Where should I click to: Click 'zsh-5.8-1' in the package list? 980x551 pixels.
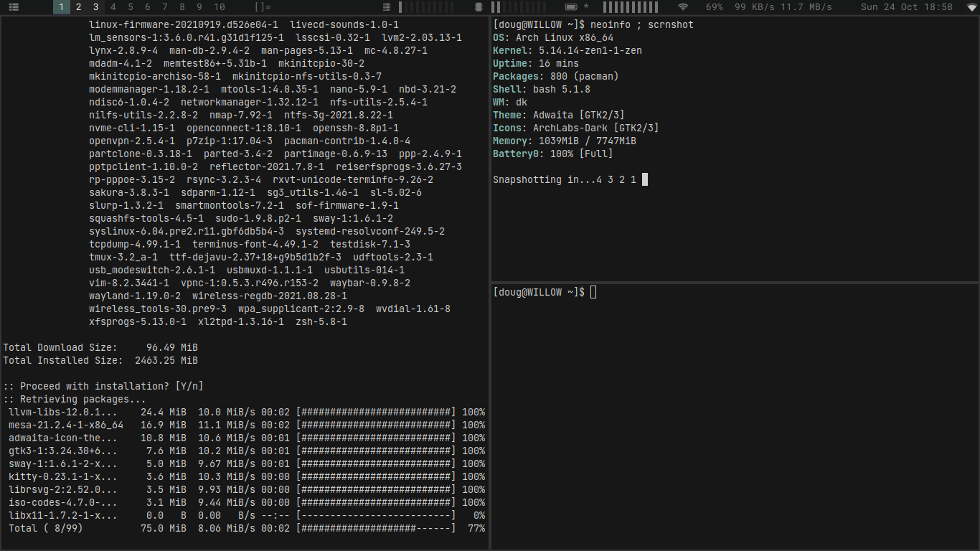321,322
